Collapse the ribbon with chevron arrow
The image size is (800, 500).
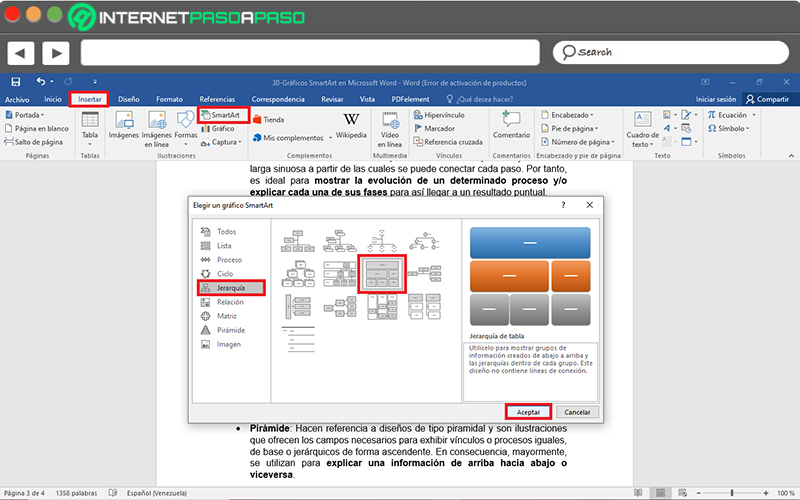pyautogui.click(x=791, y=156)
